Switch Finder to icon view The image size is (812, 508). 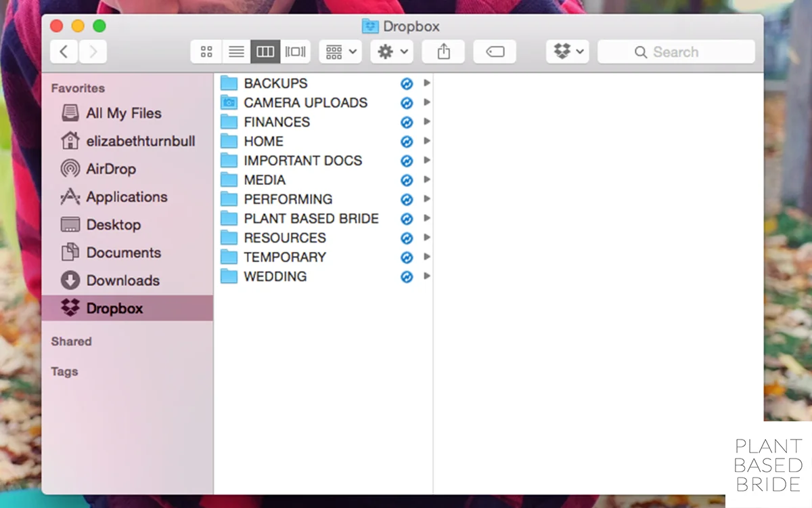coord(206,51)
